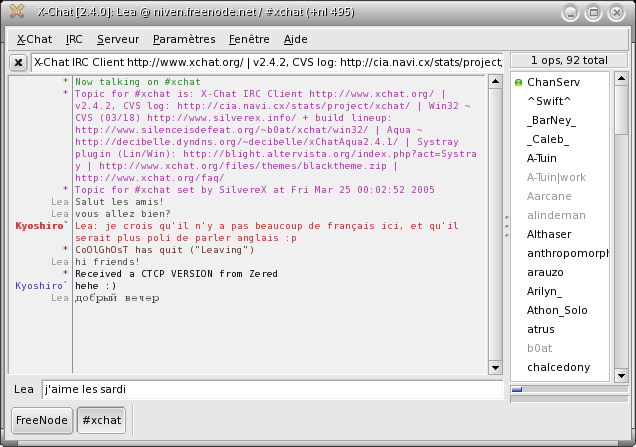
Task: Open the blacktheme.zip link
Action: 243,166
